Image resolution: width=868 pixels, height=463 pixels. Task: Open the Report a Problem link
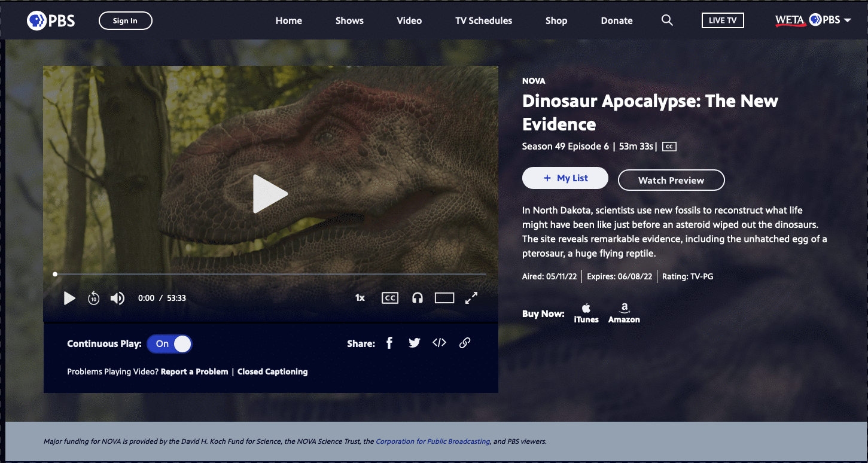pos(194,371)
